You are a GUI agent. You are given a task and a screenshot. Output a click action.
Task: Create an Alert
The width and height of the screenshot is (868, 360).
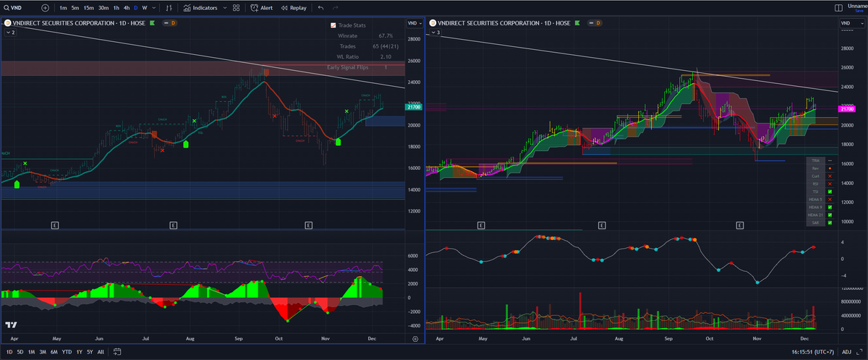[262, 7]
